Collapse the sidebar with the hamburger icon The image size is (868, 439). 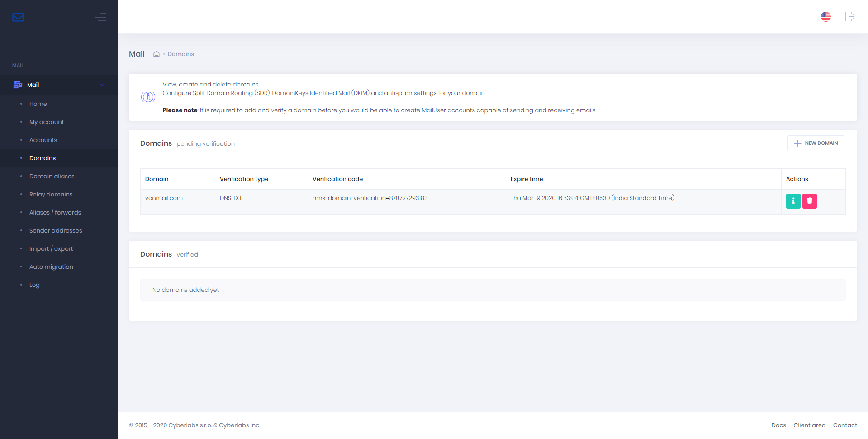pyautogui.click(x=100, y=17)
